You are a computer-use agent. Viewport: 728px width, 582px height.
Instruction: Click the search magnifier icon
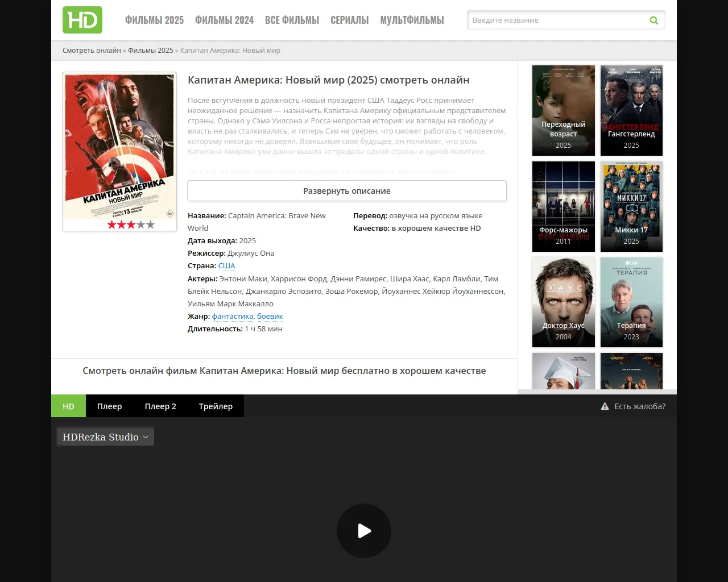pyautogui.click(x=654, y=20)
